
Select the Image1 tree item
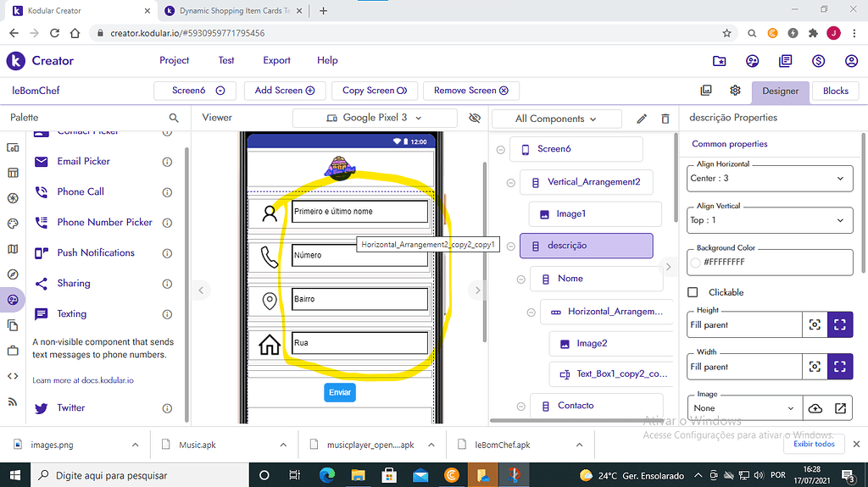pos(595,214)
